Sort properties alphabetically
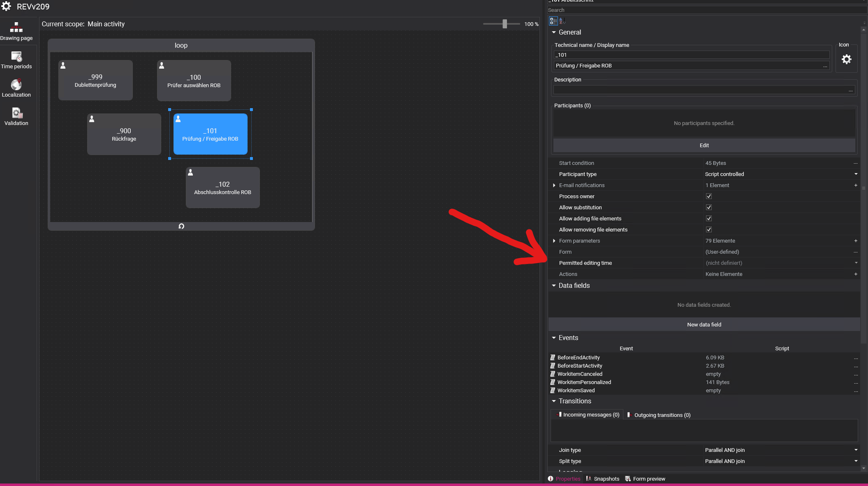The height and width of the screenshot is (486, 868). pyautogui.click(x=562, y=21)
